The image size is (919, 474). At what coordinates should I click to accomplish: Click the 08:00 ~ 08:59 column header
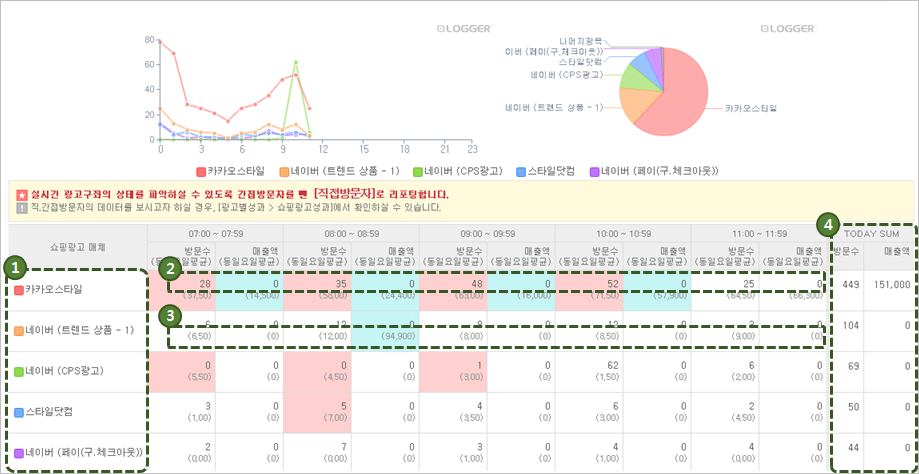pos(351,233)
